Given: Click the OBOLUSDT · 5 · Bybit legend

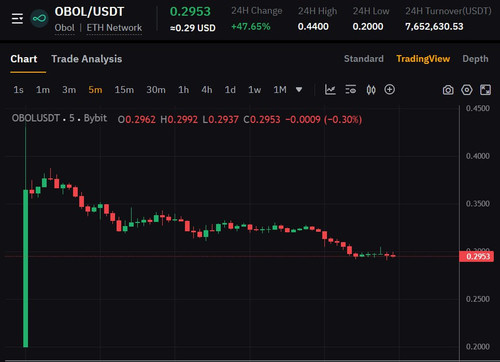Looking at the screenshot, I should point(59,118).
